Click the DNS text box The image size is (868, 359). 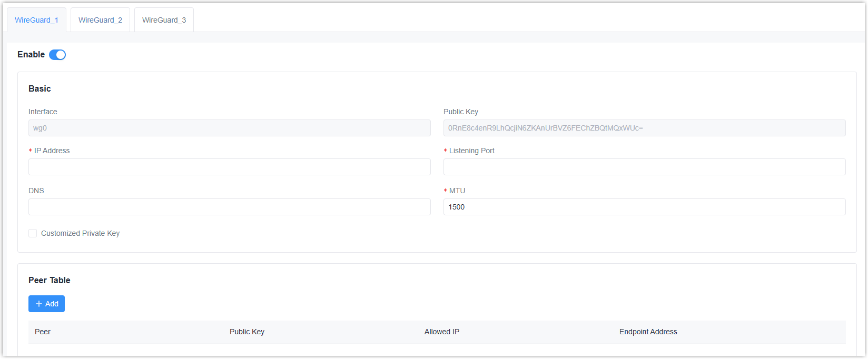click(x=229, y=207)
